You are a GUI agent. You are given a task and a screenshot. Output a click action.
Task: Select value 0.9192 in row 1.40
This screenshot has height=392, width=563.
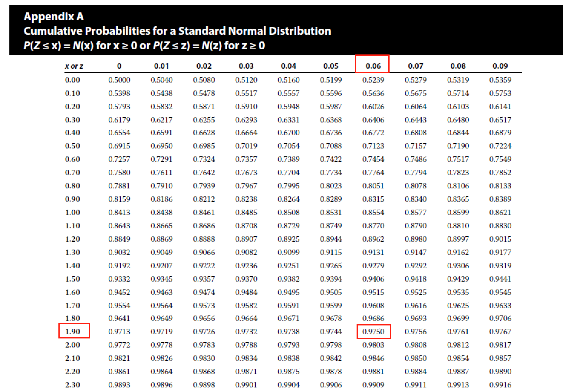pyautogui.click(x=119, y=266)
